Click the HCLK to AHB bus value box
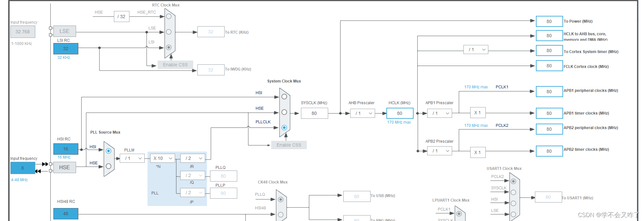 550,36
